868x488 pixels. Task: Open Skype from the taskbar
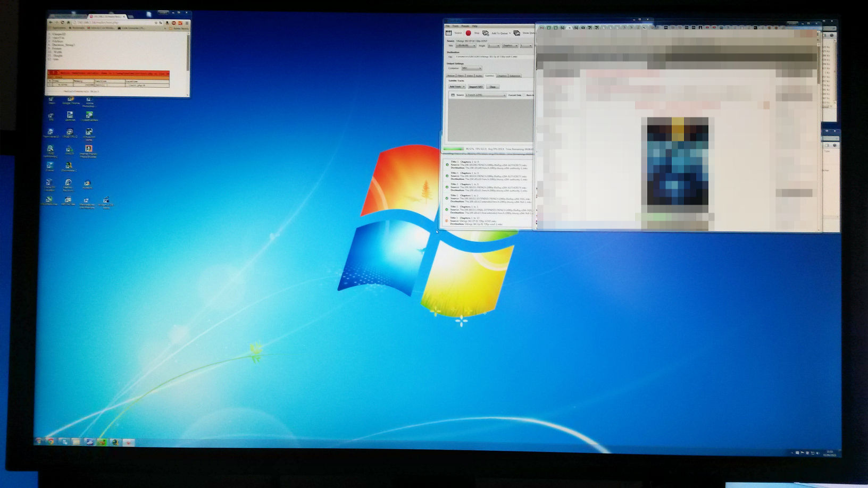(x=65, y=441)
